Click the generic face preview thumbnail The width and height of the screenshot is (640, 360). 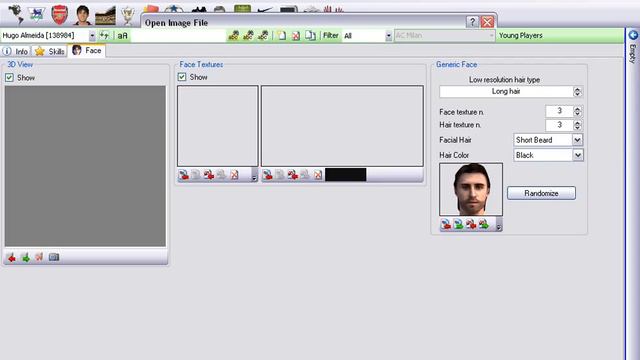pyautogui.click(x=471, y=189)
